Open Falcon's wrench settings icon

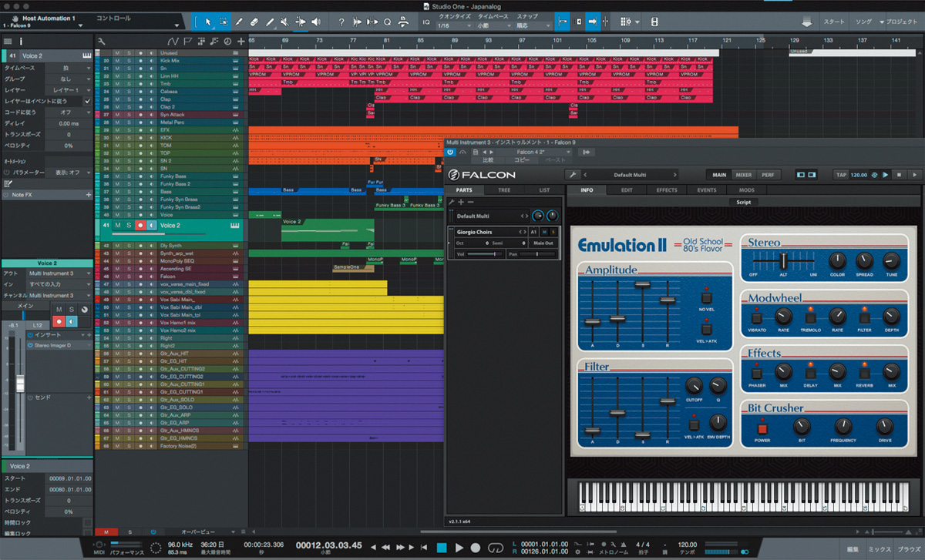574,173
